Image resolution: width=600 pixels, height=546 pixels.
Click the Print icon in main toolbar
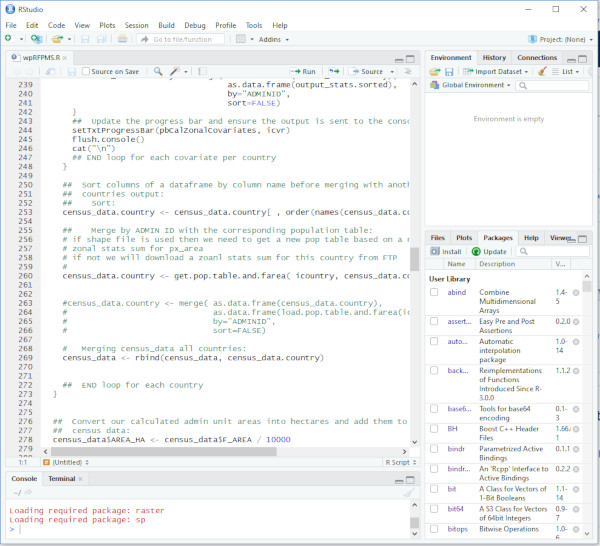coord(122,39)
